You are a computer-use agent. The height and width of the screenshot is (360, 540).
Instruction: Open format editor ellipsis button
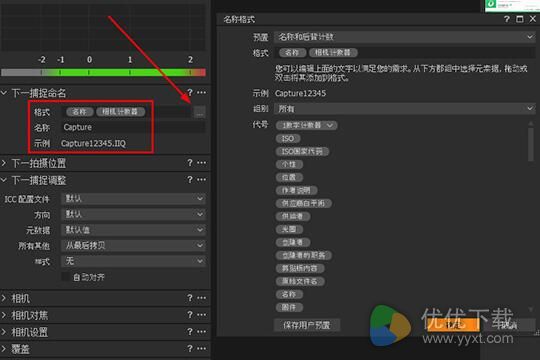pos(200,112)
